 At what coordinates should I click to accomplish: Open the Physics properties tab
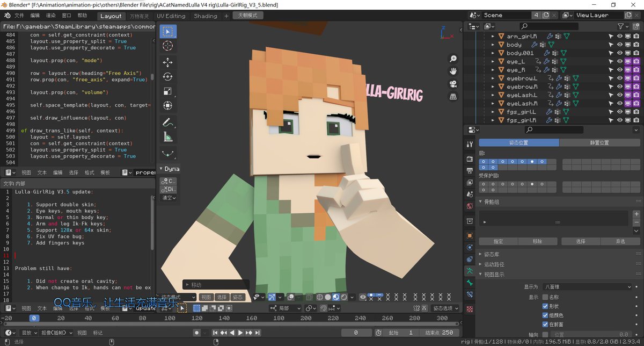pyautogui.click(x=470, y=247)
